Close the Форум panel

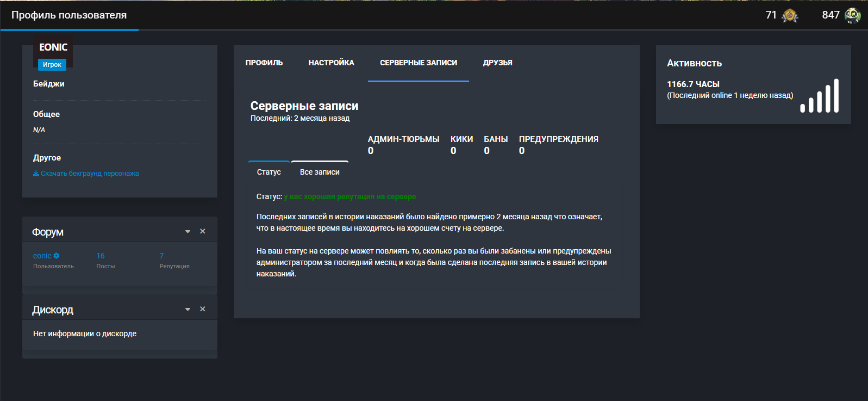click(x=203, y=231)
